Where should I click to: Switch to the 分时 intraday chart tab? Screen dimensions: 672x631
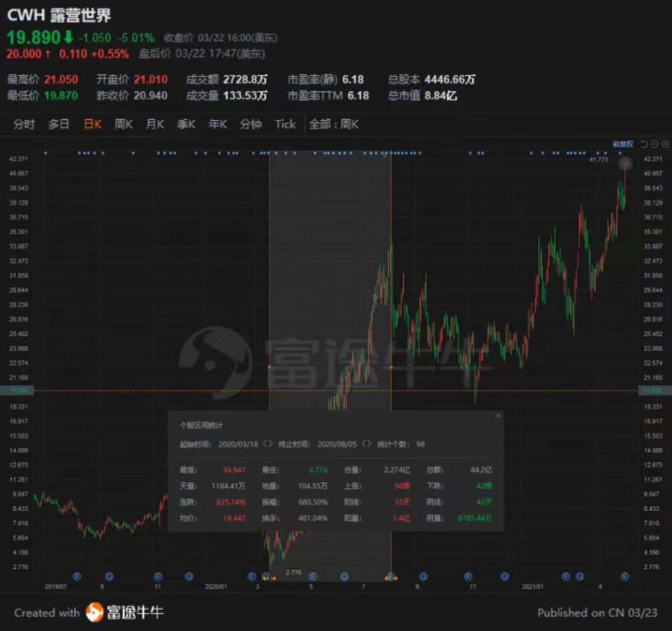(23, 124)
